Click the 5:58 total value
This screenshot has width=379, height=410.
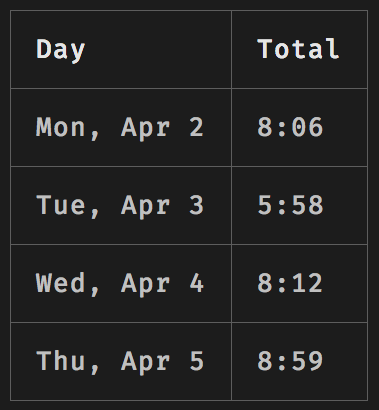tap(290, 205)
